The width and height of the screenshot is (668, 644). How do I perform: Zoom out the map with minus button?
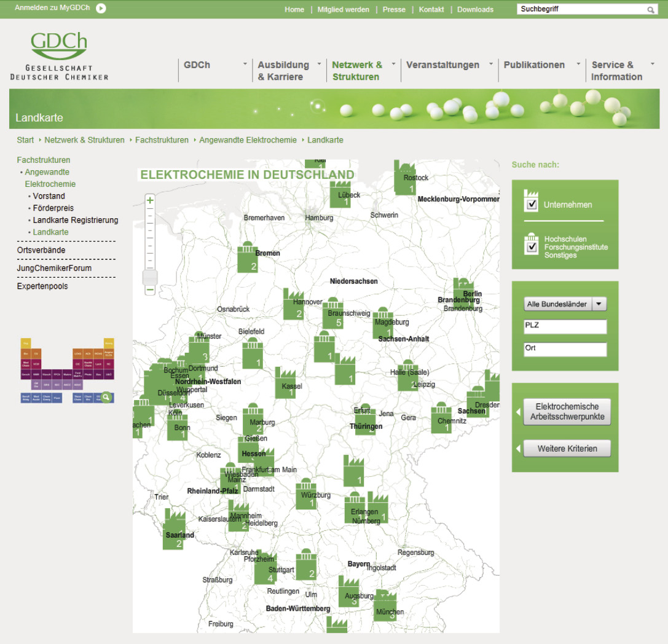(x=150, y=289)
